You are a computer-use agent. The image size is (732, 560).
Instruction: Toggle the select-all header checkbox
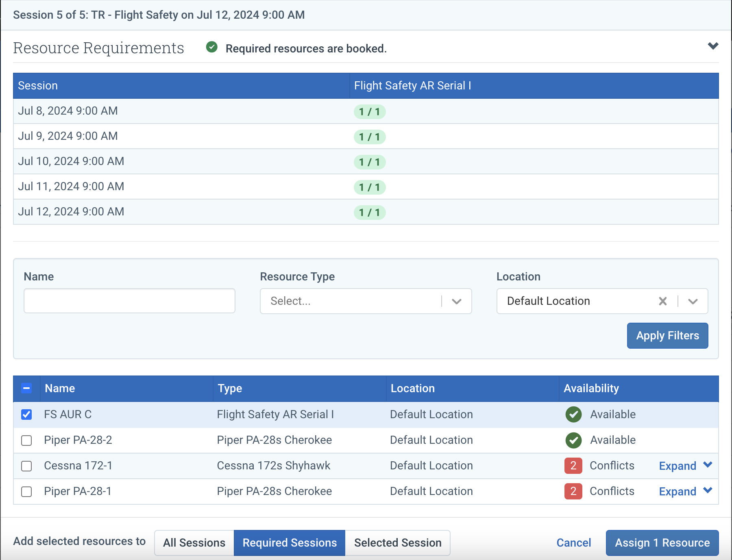click(26, 388)
